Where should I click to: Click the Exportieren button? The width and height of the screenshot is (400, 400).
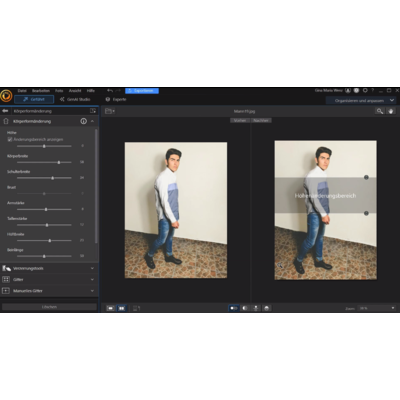coord(142,90)
